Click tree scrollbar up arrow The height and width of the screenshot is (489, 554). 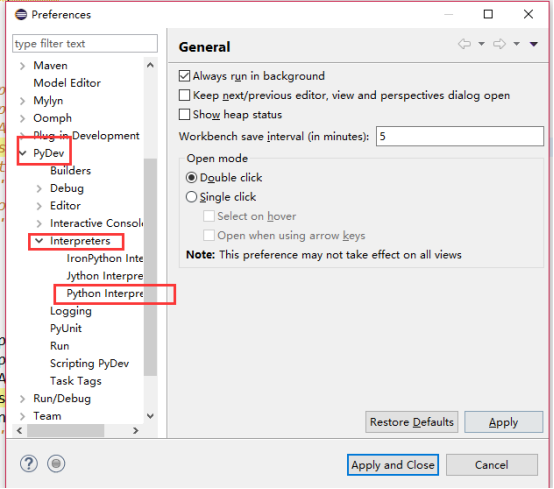pos(150,65)
